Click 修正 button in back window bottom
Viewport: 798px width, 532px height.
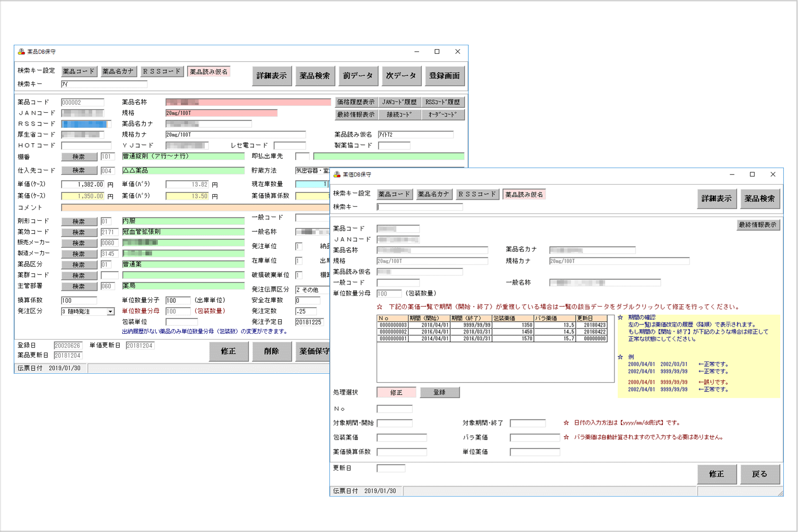228,351
